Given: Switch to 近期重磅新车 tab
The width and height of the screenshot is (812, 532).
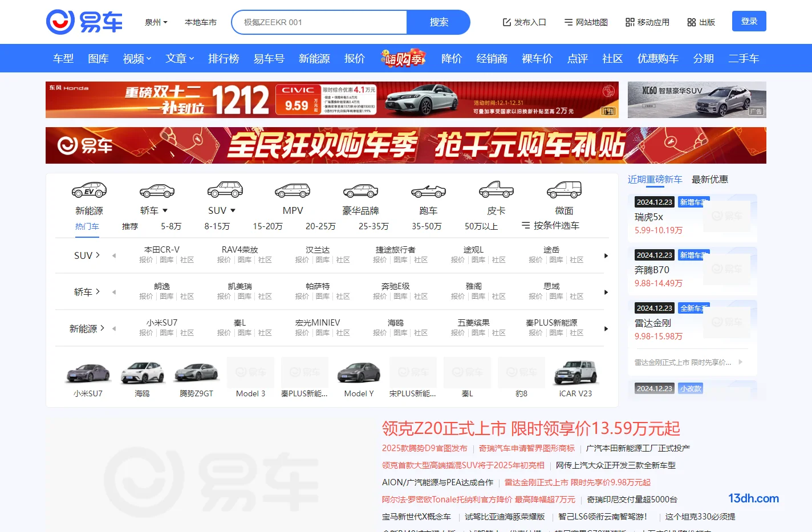Looking at the screenshot, I should tap(655, 179).
